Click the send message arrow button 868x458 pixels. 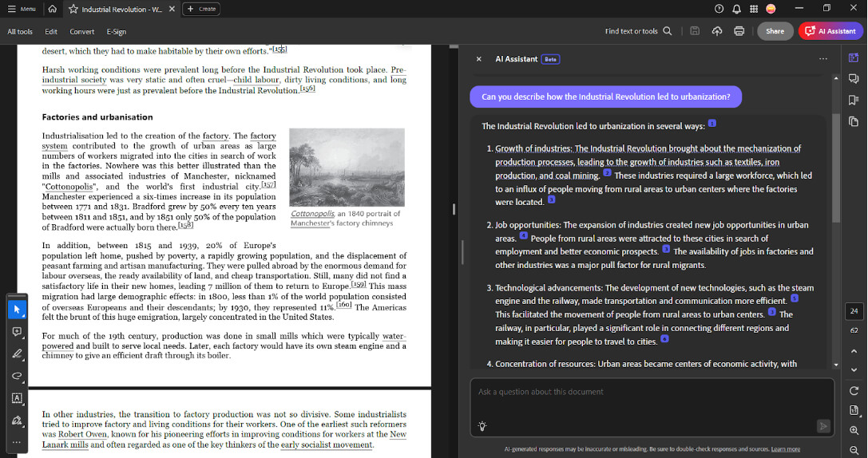pos(823,426)
